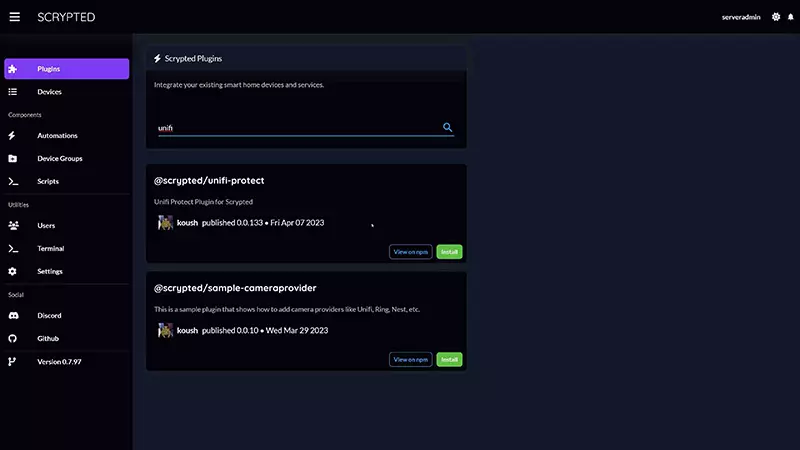Viewport: 800px width, 450px height.
Task: Click the Automations lightning icon
Action: tap(12, 136)
